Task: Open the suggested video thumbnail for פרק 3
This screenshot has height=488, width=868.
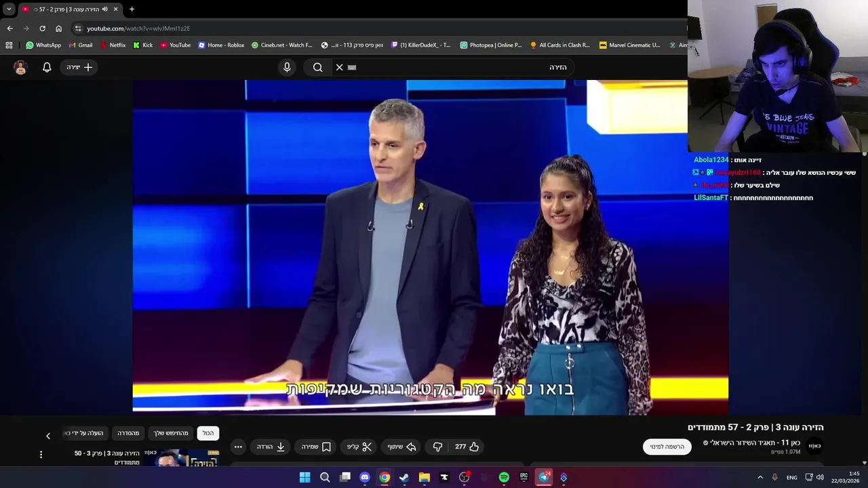Action: click(181, 457)
